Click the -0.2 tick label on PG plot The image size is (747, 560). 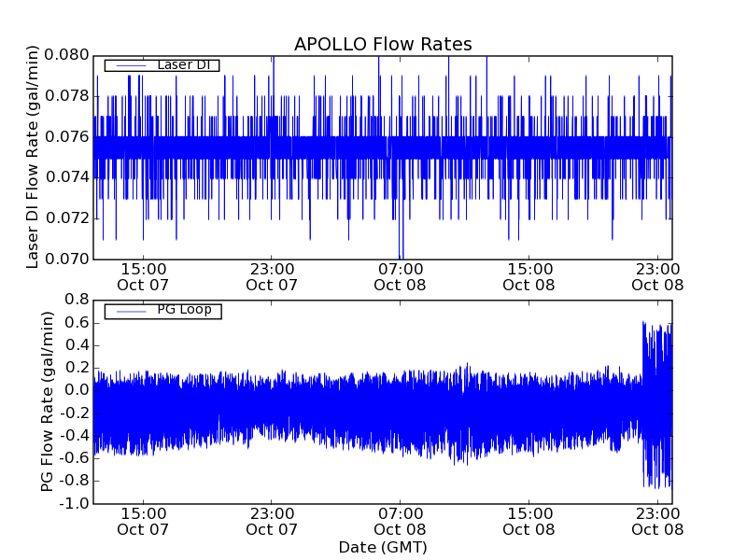coord(74,413)
